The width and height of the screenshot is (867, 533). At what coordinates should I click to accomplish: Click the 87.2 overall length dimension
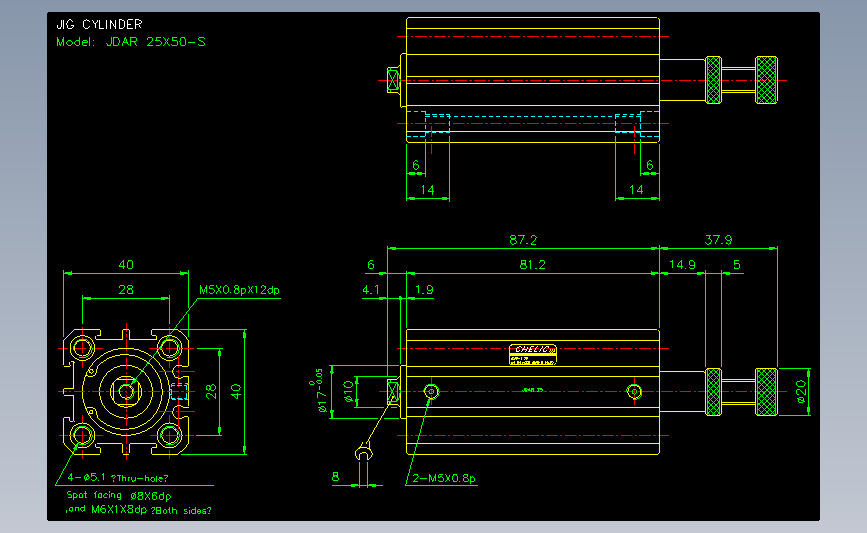(523, 240)
